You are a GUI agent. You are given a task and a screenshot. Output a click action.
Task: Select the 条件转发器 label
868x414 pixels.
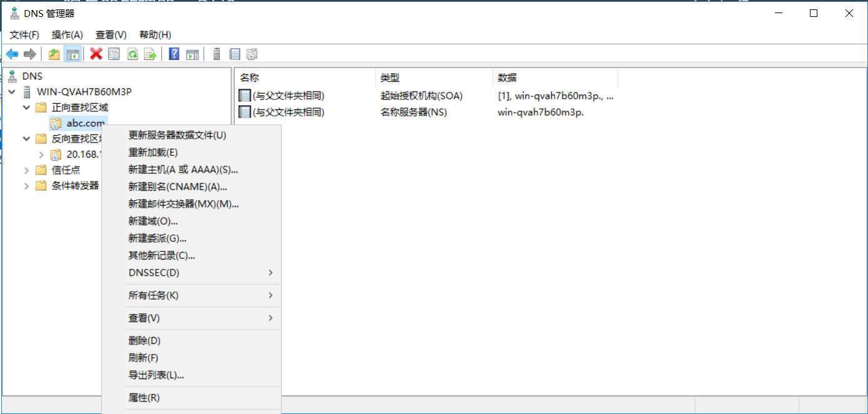76,185
